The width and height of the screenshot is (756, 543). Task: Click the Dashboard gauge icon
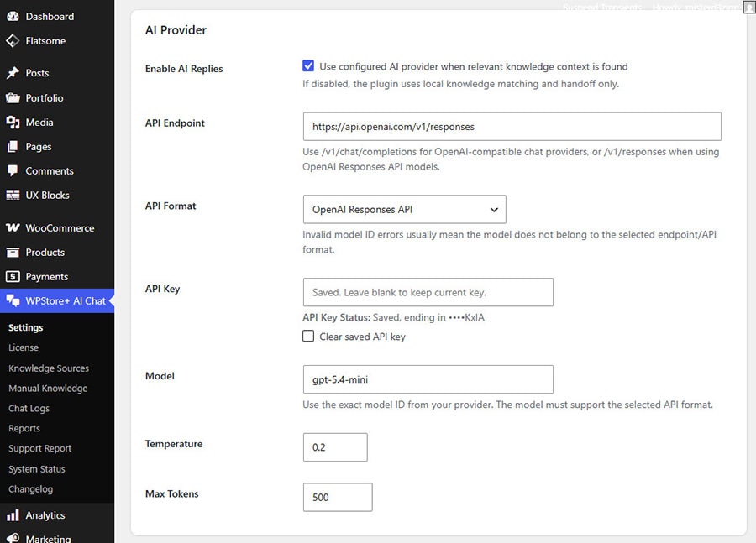tap(13, 17)
